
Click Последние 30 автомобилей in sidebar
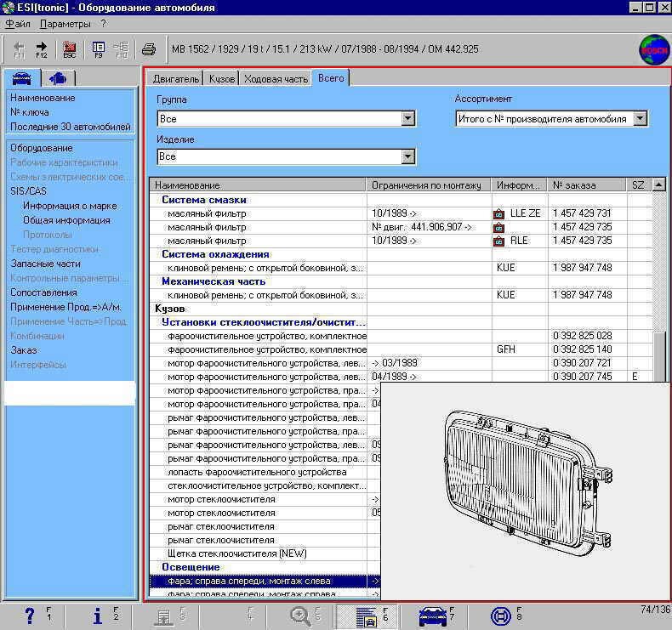pos(71,127)
